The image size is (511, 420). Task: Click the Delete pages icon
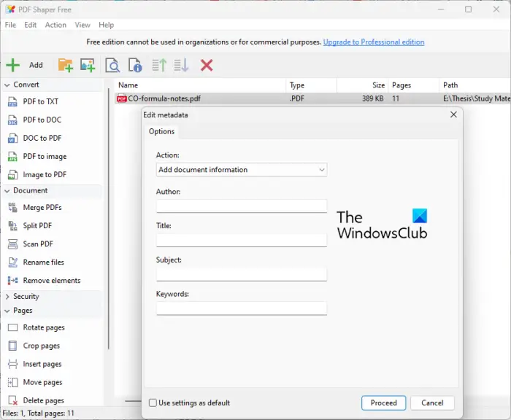click(x=12, y=400)
